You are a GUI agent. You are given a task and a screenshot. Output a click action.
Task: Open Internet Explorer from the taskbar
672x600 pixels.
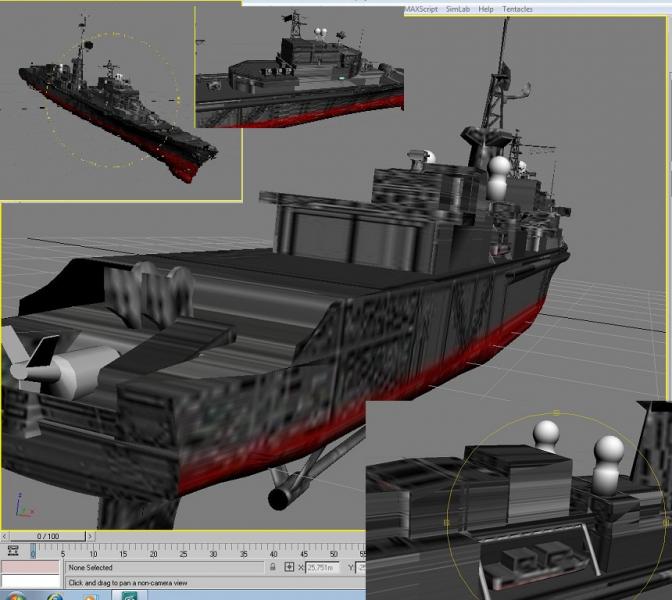tap(55, 597)
